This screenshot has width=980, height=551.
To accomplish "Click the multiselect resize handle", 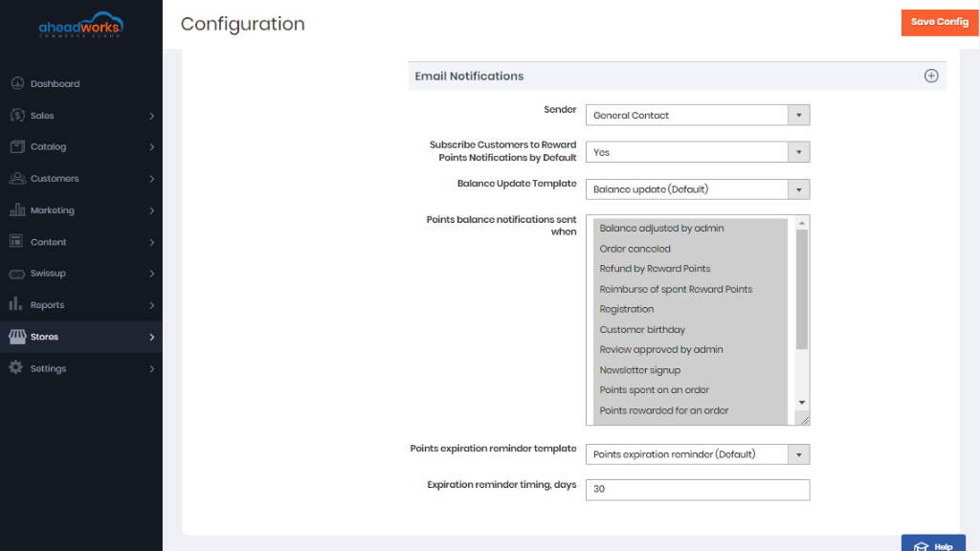I will 804,421.
